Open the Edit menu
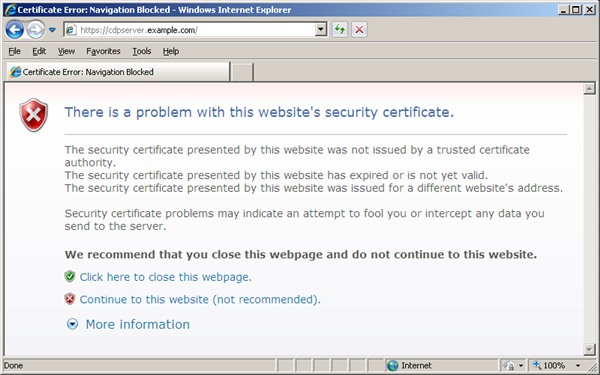 (x=39, y=51)
